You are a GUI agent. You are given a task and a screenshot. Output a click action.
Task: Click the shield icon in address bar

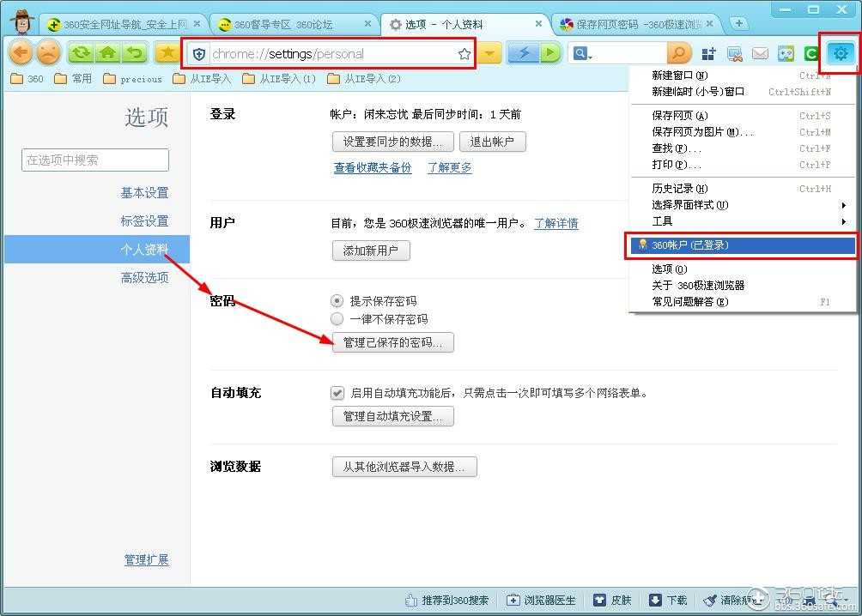[x=199, y=54]
